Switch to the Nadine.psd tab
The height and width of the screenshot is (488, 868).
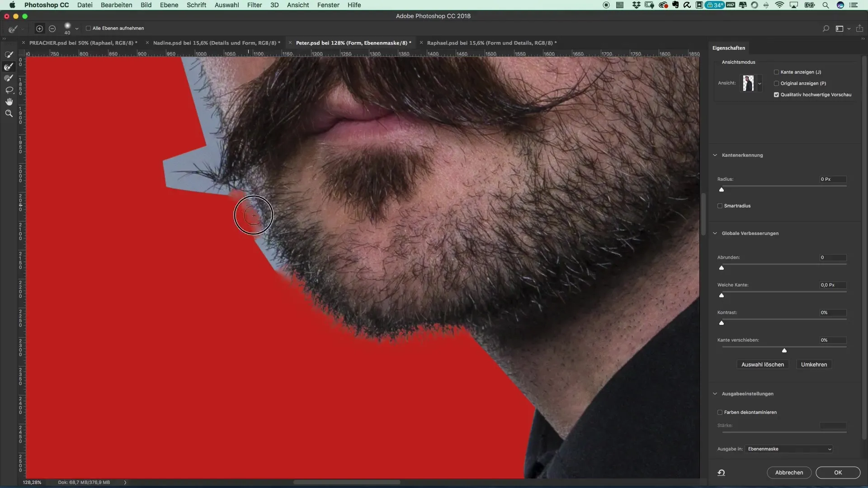(x=216, y=43)
